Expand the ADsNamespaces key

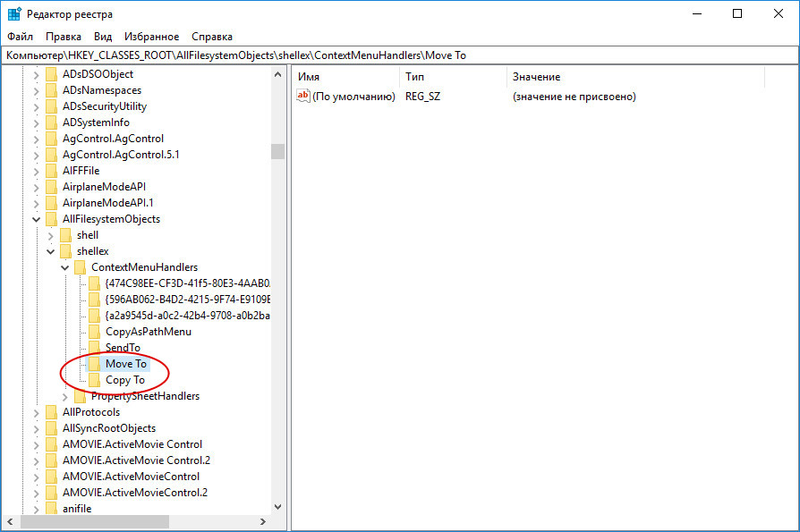point(36,90)
